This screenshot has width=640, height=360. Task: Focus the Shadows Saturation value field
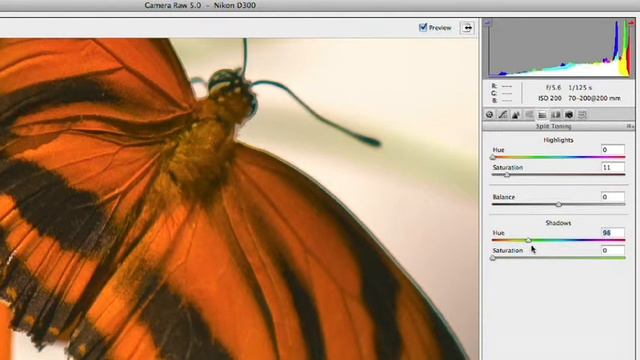tap(613, 250)
